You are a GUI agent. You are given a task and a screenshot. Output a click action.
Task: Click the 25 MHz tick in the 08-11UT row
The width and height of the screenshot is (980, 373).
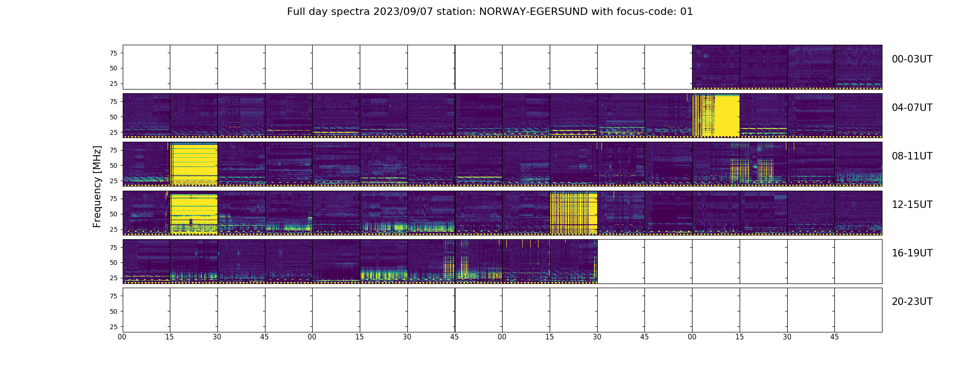113,181
